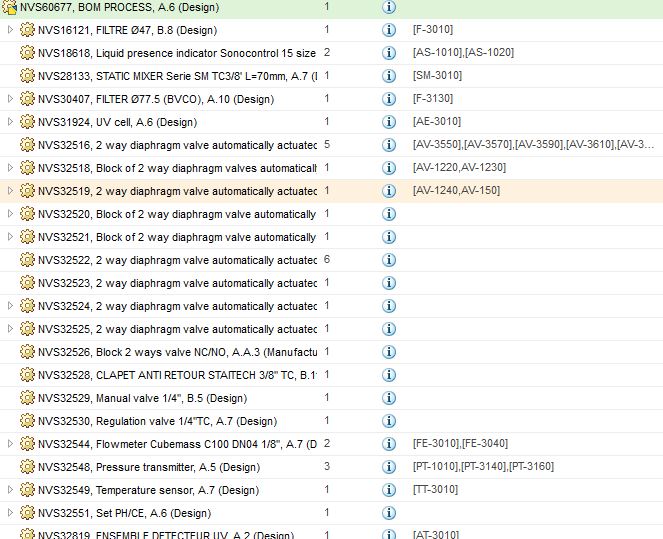Show info for NVS60677 BOM PROCESS
The image size is (663, 539).
tap(389, 7)
